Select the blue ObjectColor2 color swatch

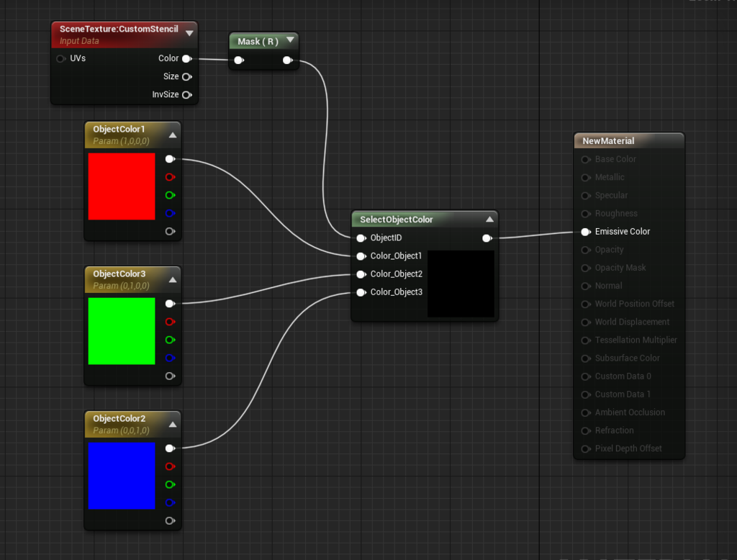tap(122, 475)
